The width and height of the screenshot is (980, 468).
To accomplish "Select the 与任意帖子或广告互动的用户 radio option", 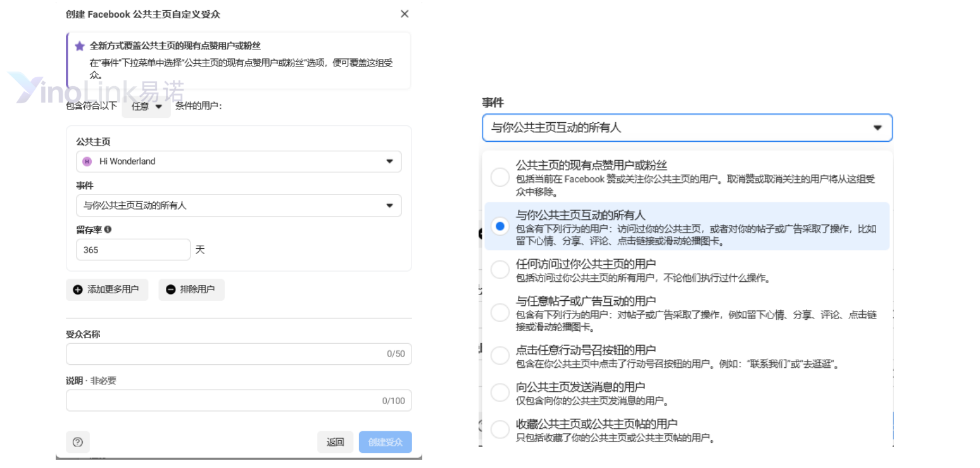I will (x=500, y=313).
